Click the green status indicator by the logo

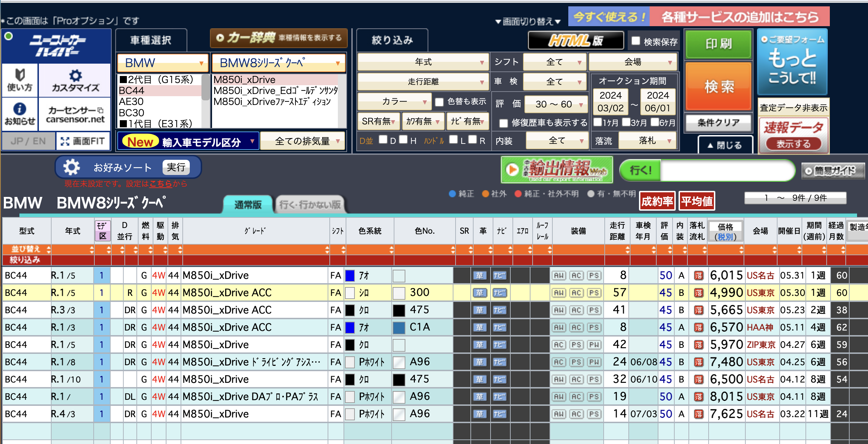(9, 36)
